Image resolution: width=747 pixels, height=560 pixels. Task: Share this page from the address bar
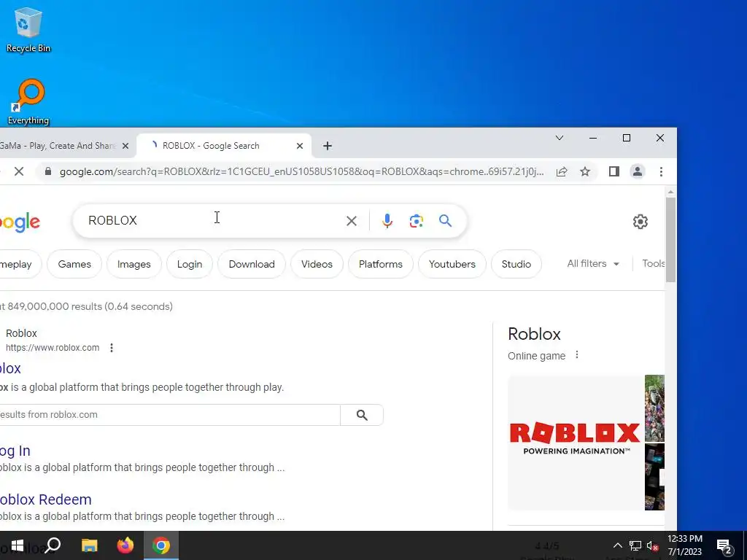coord(562,171)
